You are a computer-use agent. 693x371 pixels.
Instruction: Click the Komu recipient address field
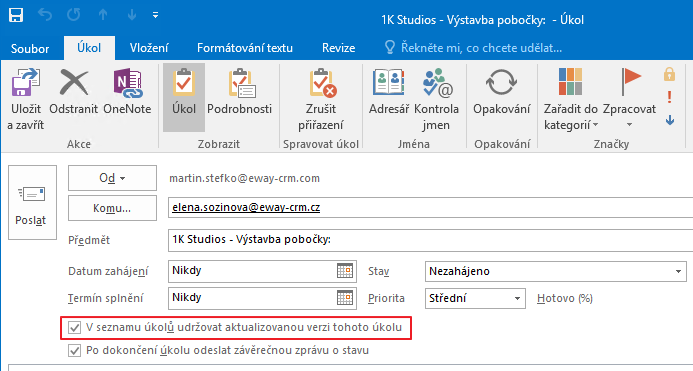pos(430,207)
